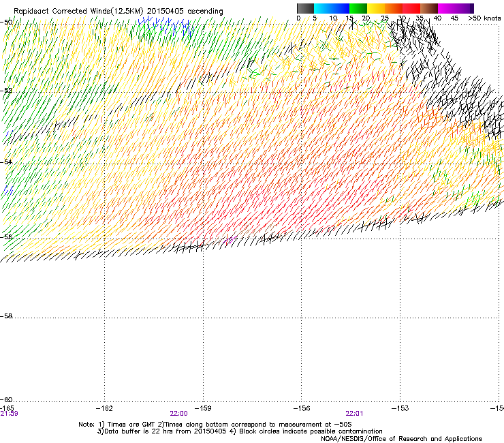Click the -60 latitude axis label
The width and height of the screenshot is (504, 443).
coord(6,400)
